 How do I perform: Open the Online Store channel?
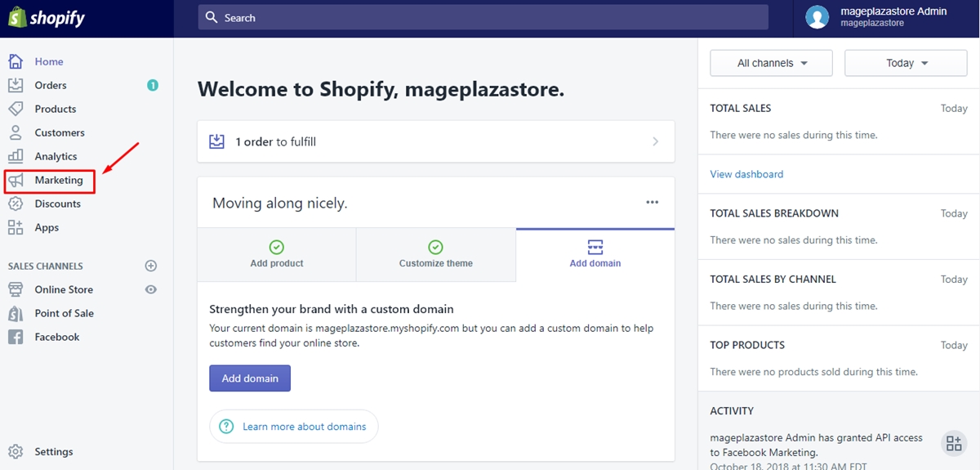click(64, 289)
